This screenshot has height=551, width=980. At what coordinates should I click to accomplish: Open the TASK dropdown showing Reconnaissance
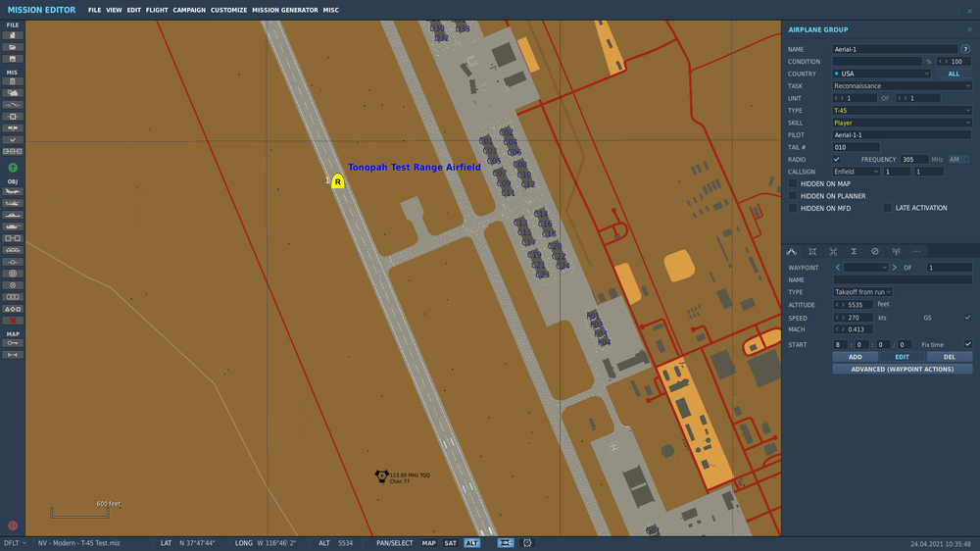pyautogui.click(x=902, y=85)
